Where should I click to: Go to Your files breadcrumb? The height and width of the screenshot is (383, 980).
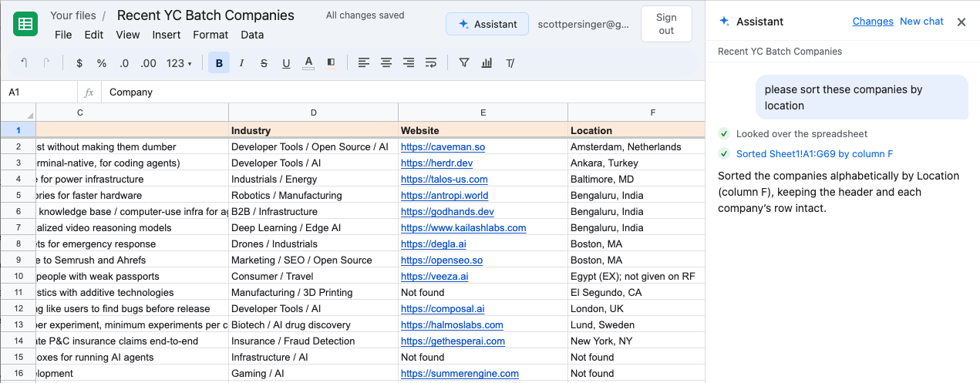coord(73,15)
